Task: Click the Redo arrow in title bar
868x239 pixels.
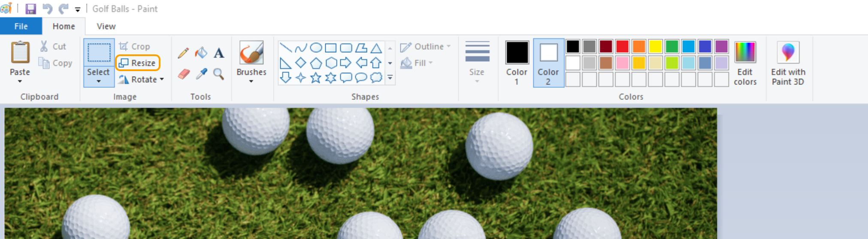Action: pos(64,9)
